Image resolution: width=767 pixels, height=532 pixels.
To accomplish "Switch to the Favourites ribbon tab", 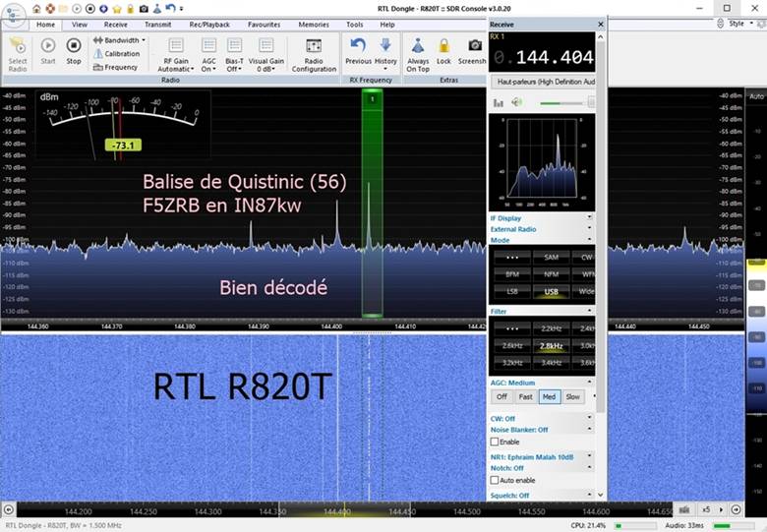I will pos(265,25).
